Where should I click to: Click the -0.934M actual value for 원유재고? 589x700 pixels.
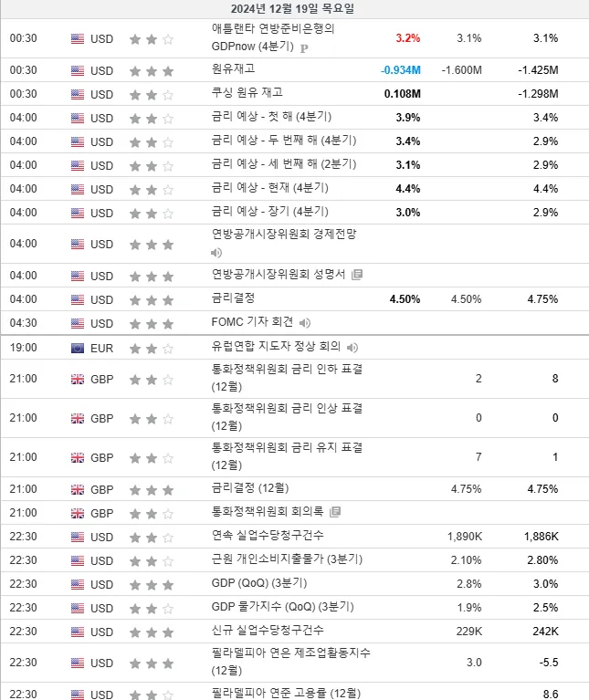click(x=401, y=70)
